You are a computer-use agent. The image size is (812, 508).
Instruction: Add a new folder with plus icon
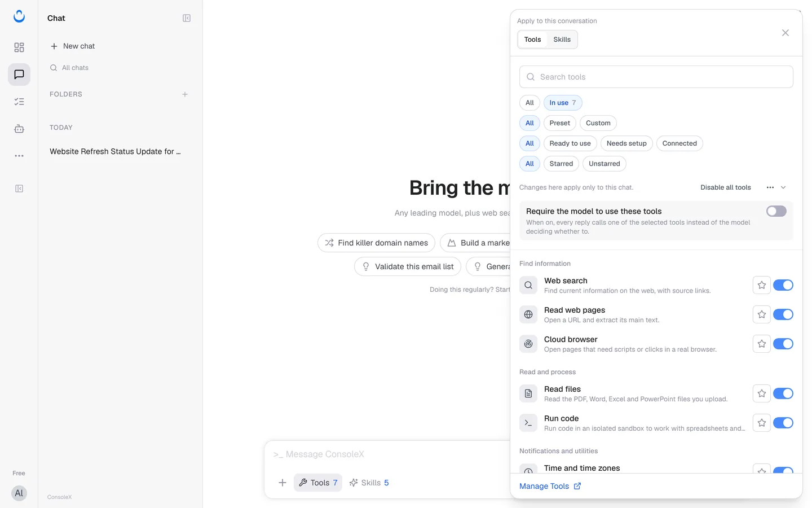point(185,94)
